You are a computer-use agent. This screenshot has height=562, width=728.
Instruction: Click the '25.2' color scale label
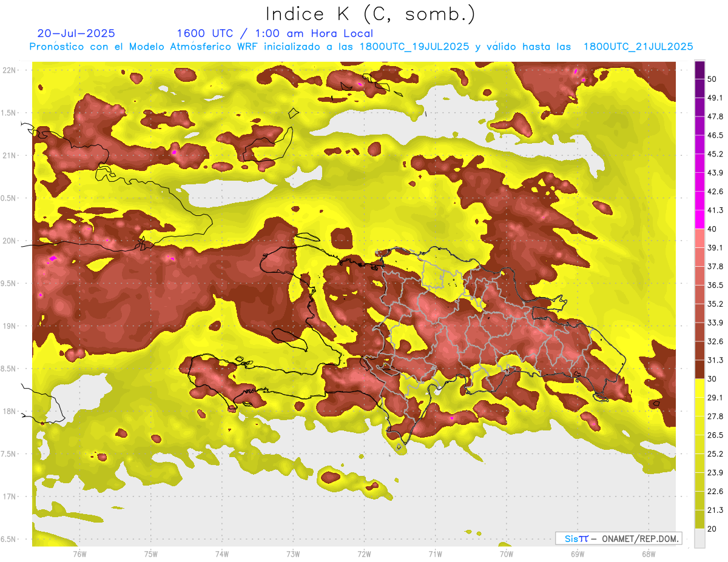coord(715,454)
